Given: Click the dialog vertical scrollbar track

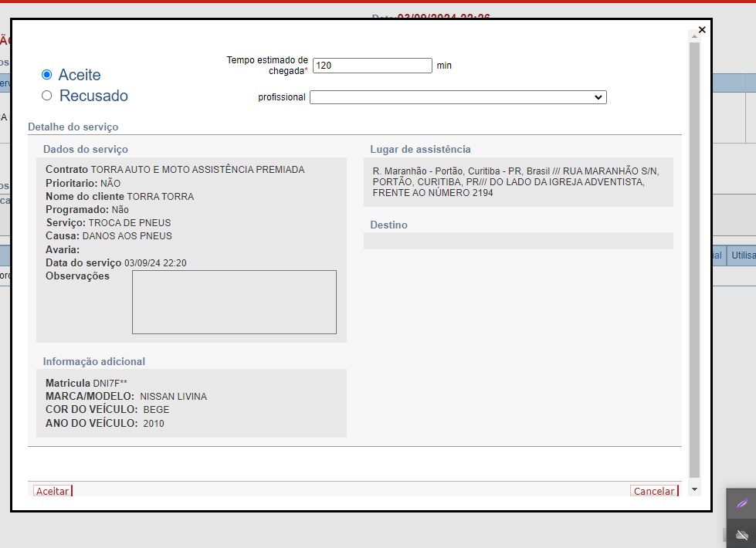Looking at the screenshot, I should (x=694, y=260).
